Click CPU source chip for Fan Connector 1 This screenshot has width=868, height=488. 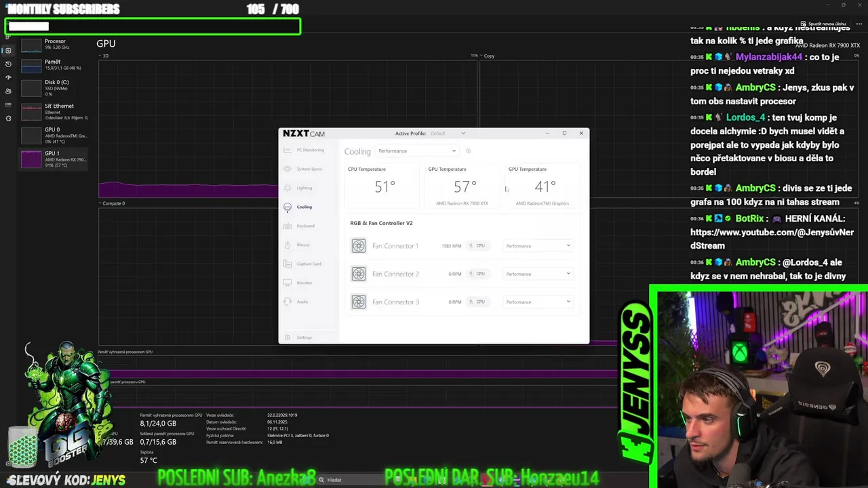(477, 246)
